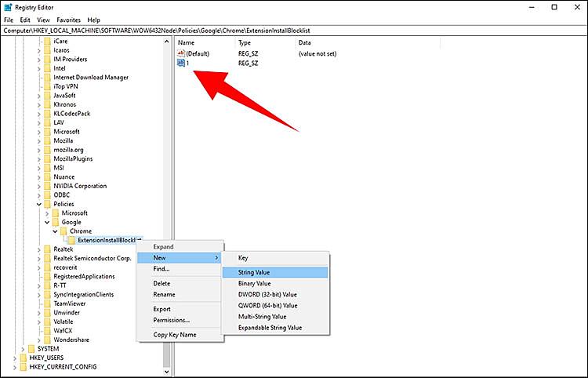Click the Google folder icon
The image size is (588, 378).
click(56, 222)
